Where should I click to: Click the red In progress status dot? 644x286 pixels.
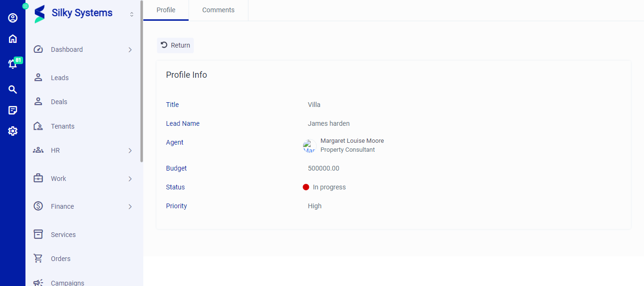tap(306, 187)
